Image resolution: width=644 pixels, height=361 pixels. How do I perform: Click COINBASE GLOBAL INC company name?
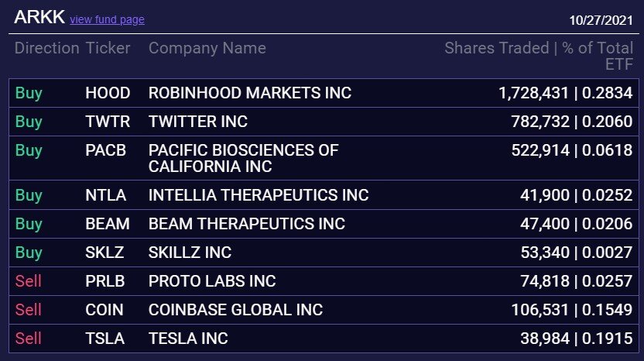235,310
